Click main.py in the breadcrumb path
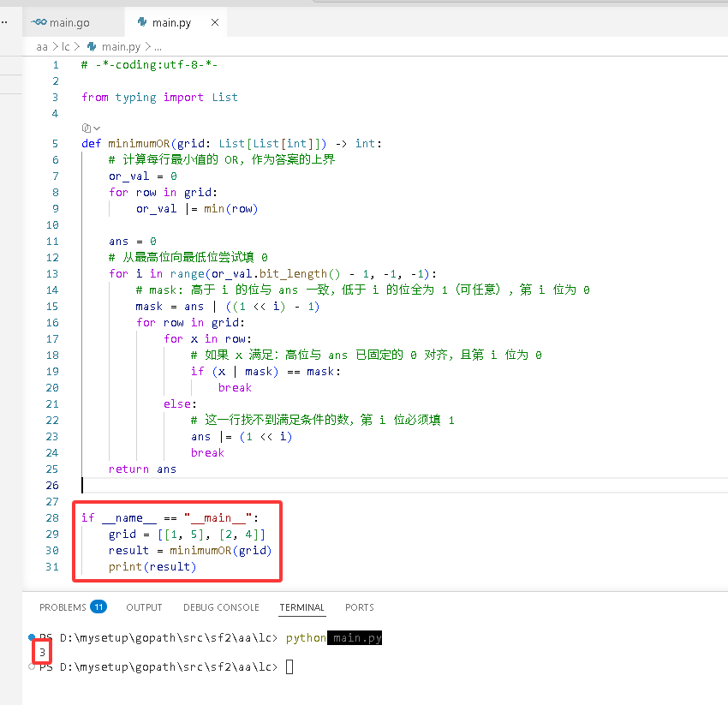This screenshot has width=728, height=705. (x=121, y=47)
